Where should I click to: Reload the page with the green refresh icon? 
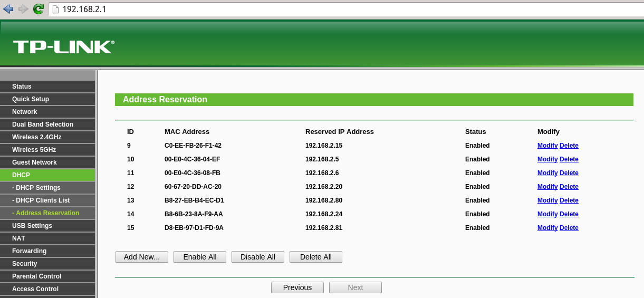click(39, 8)
